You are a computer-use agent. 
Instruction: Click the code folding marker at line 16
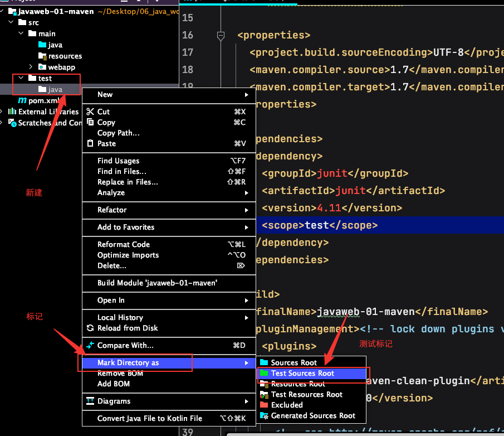coord(221,35)
